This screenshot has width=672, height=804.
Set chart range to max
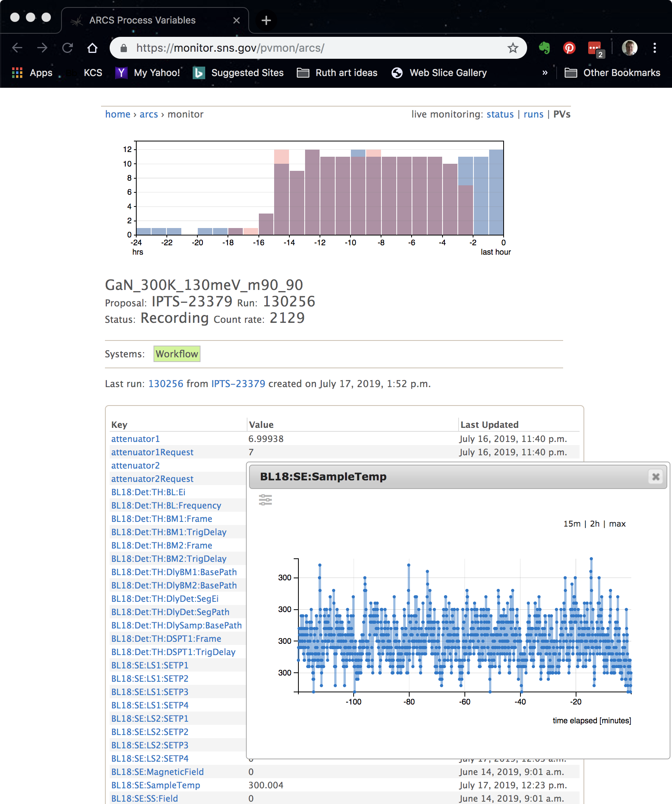click(x=617, y=524)
